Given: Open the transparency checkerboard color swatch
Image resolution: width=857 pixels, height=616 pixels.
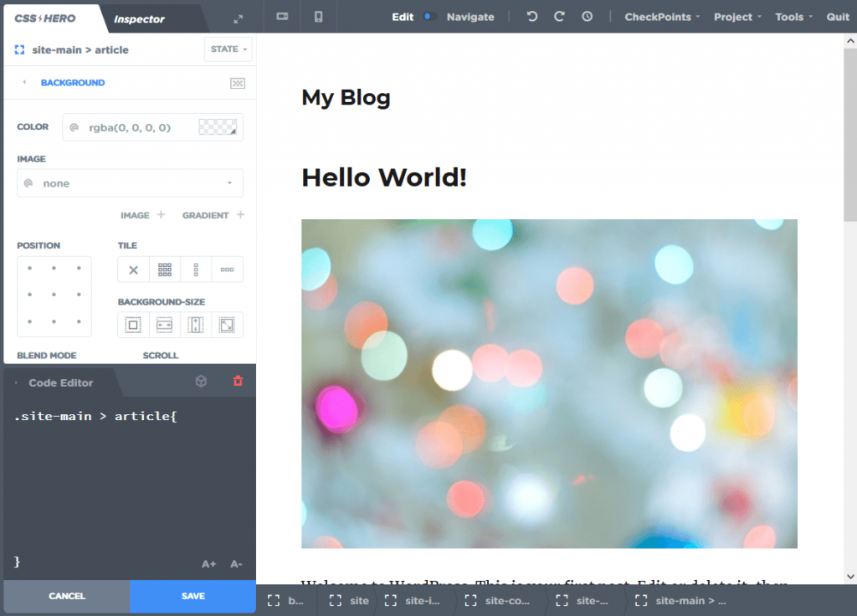Looking at the screenshot, I should point(216,126).
